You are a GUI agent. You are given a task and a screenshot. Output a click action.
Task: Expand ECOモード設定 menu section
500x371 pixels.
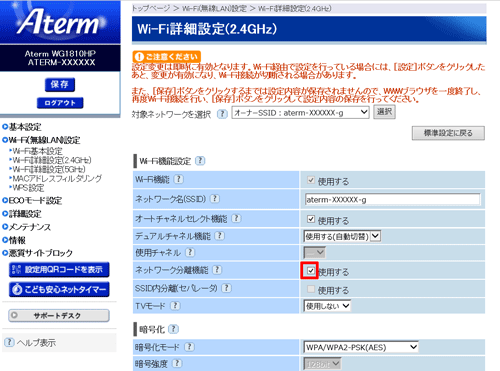[x=35, y=200]
